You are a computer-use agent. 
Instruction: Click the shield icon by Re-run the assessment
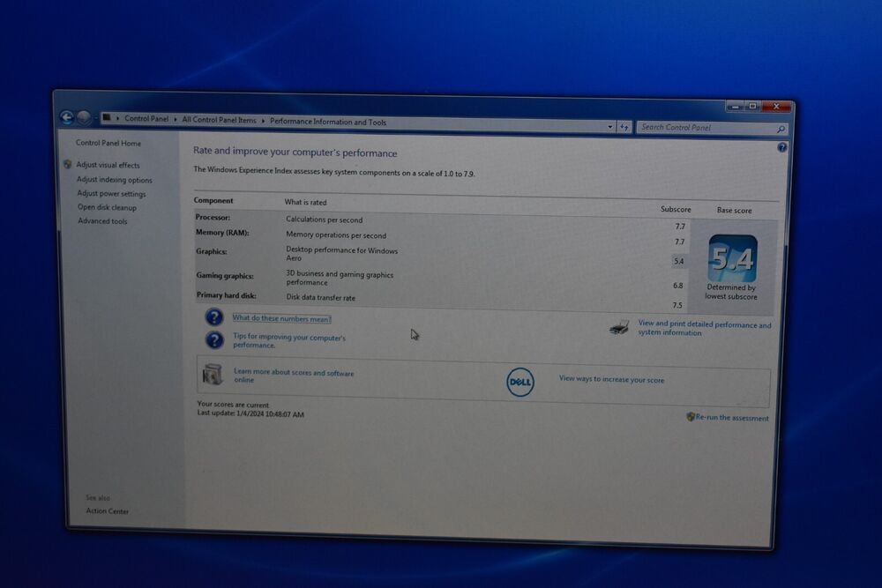pos(691,417)
